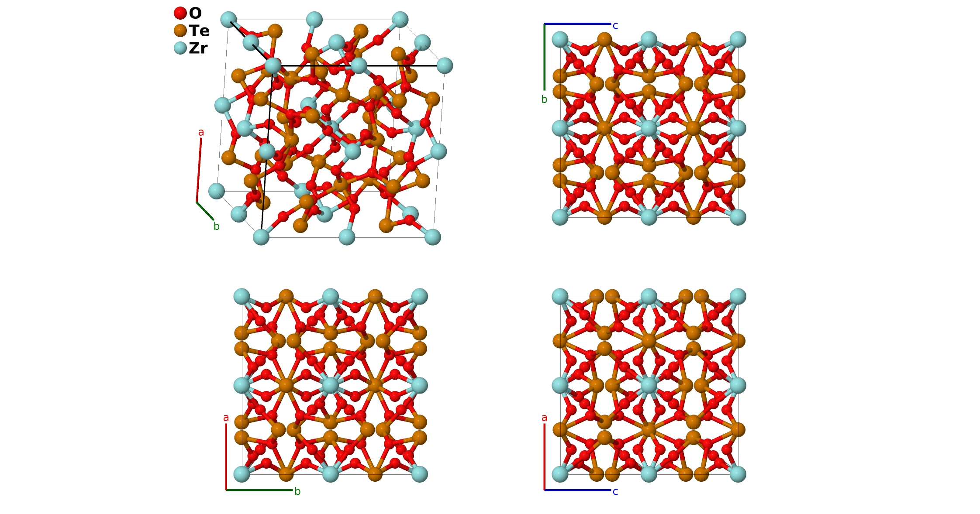Click the 'O' legend text label
The width and height of the screenshot is (980, 514).
pyautogui.click(x=195, y=13)
